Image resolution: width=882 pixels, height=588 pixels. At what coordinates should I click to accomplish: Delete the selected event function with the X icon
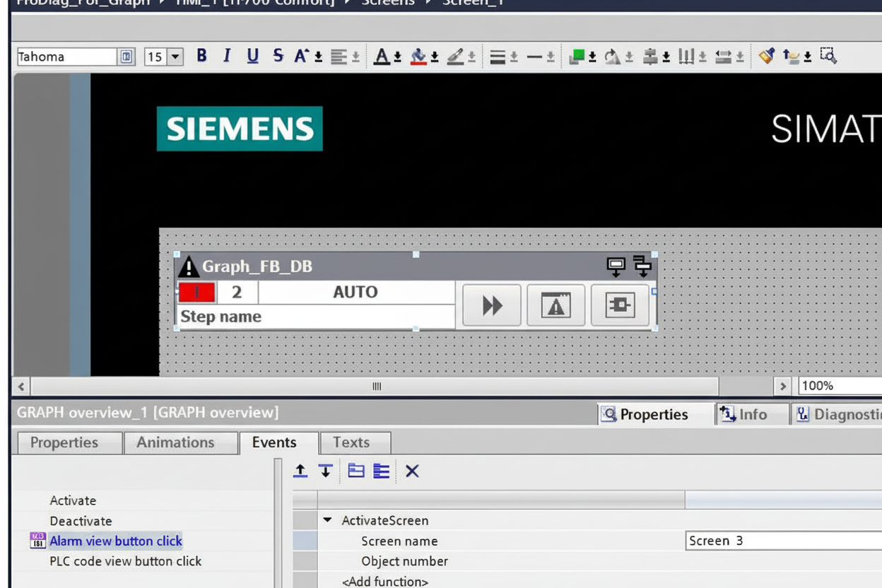pos(411,471)
